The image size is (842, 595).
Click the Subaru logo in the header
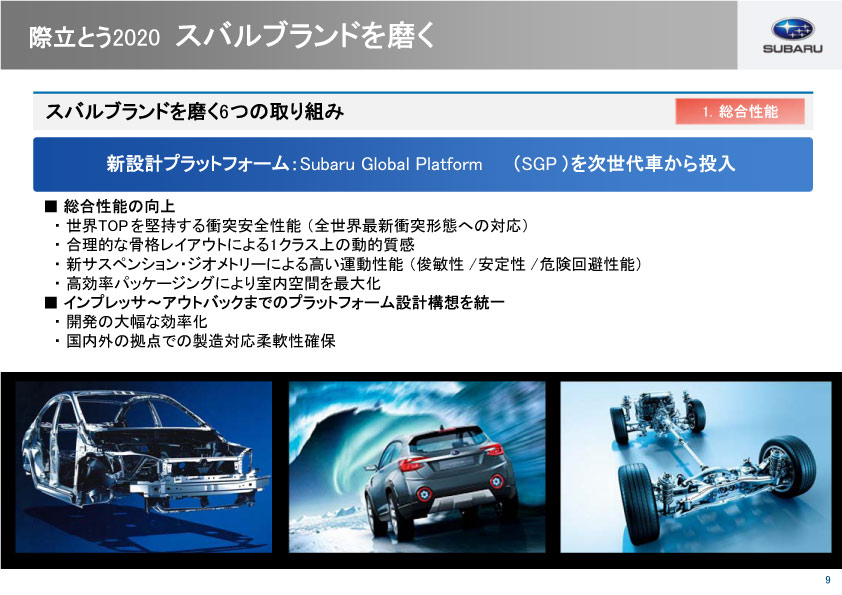coord(793,35)
